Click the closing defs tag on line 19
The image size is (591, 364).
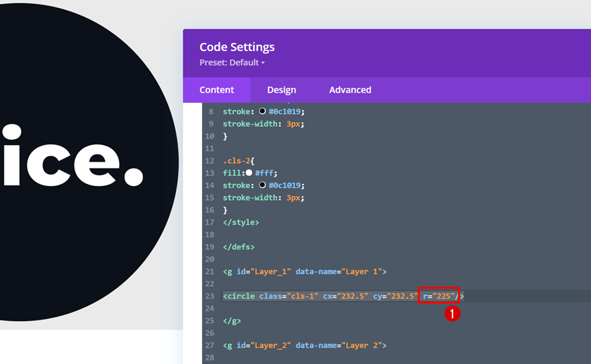coord(238,247)
